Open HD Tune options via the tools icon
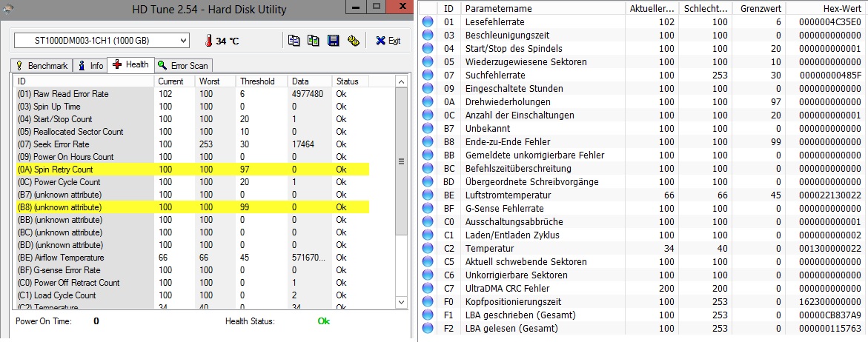This screenshot has height=342, width=868. coord(353,40)
